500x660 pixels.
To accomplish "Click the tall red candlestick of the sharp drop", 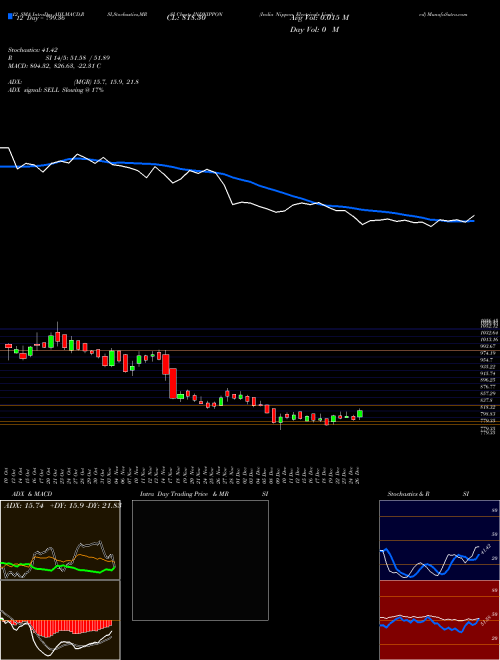I will point(173,383).
